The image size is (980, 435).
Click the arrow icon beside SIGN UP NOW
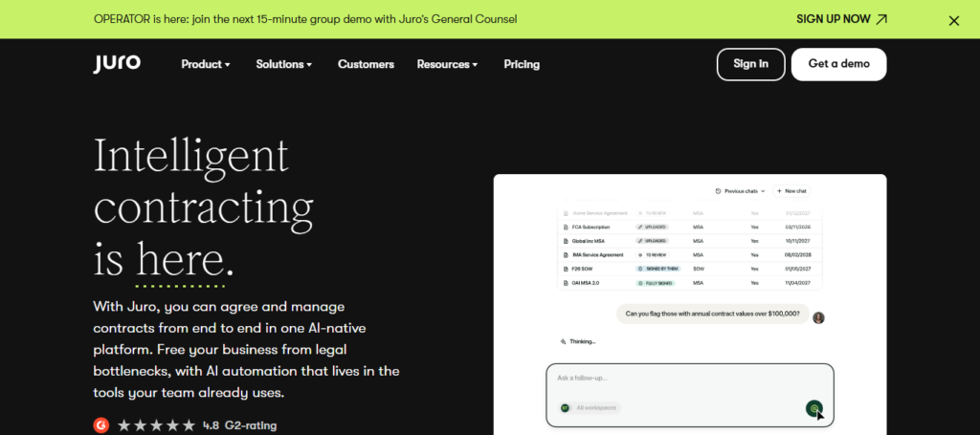881,19
